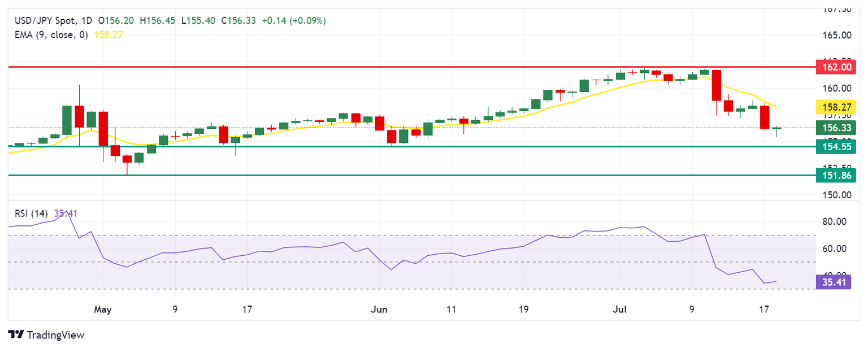Screen dimensions: 868x349
Task: Select the May marker on the time axis
Action: [x=103, y=309]
